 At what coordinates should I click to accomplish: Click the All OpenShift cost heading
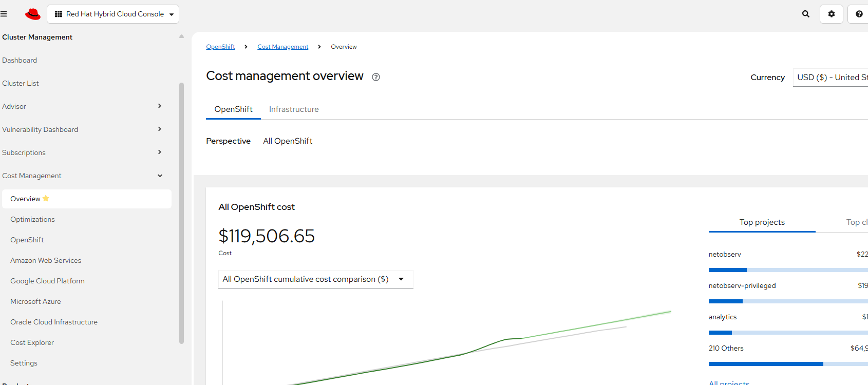pyautogui.click(x=256, y=207)
